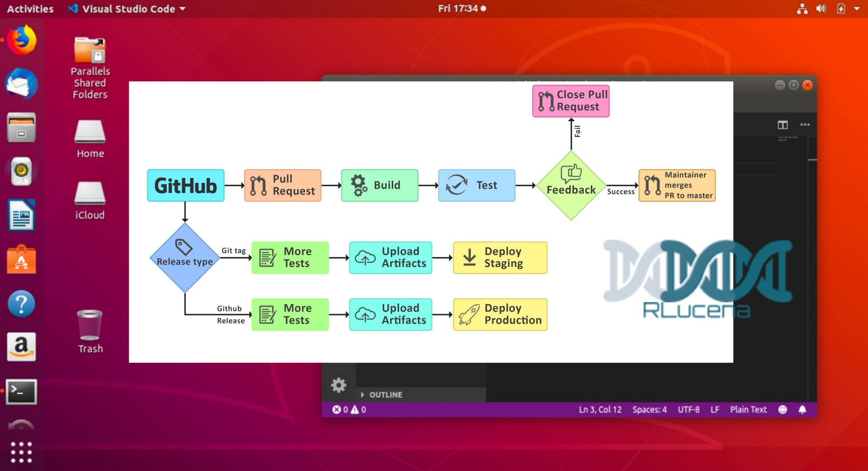Click the Close Pull Request box

571,101
